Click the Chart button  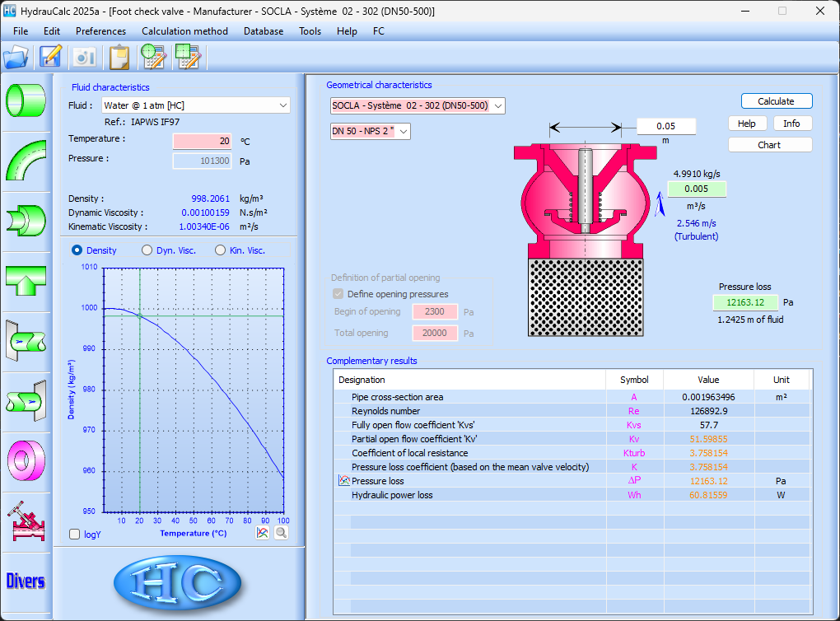769,145
